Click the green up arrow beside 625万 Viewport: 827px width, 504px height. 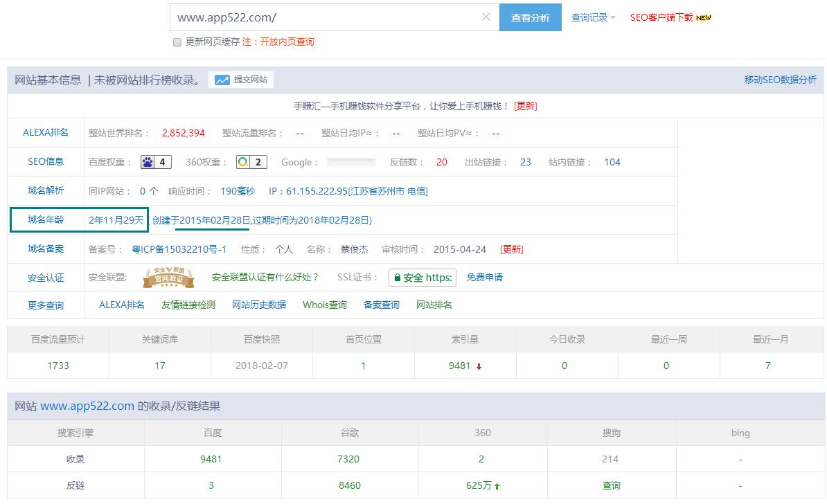pyautogui.click(x=497, y=487)
